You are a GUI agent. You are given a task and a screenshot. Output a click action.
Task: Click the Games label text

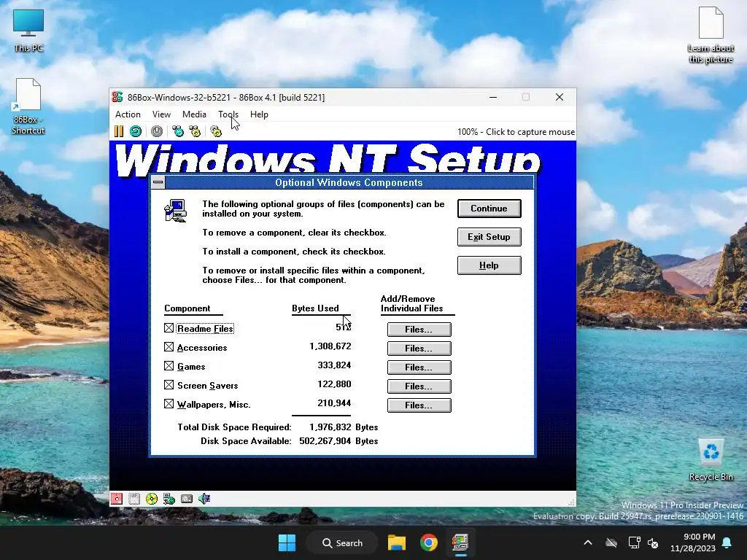coord(191,367)
